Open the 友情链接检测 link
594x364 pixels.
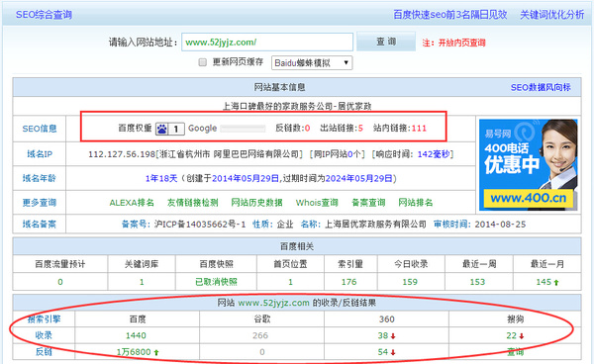[x=192, y=203]
